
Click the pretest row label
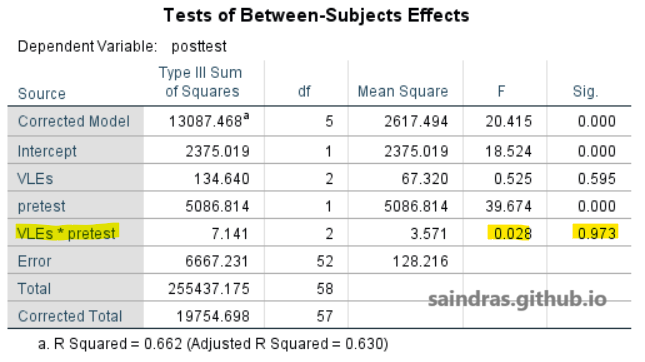click(41, 206)
